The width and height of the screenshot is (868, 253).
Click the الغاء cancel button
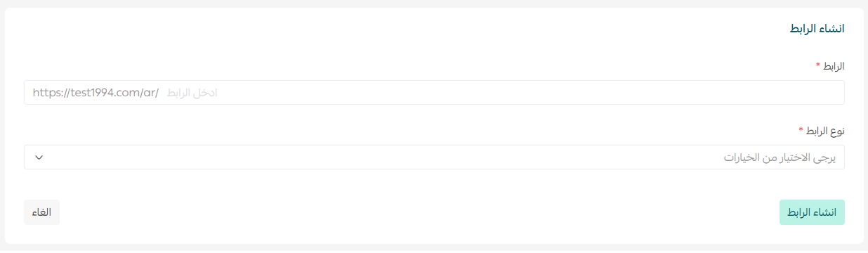pos(41,212)
